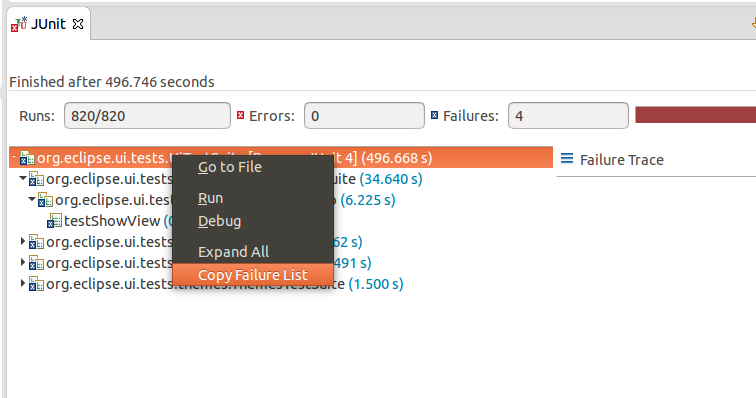The image size is (756, 398).
Task: Click Copy Failure List menu entry
Action: (253, 274)
